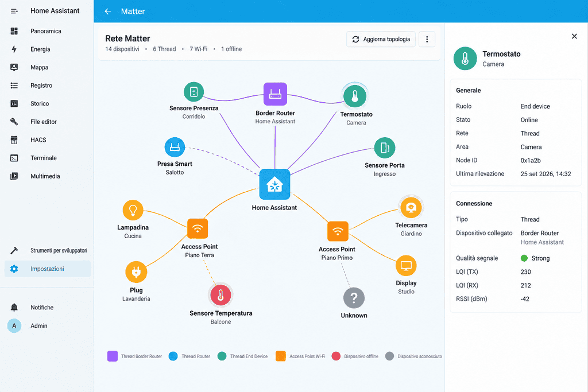Open the Admin user avatar
588x392 pixels.
point(14,325)
